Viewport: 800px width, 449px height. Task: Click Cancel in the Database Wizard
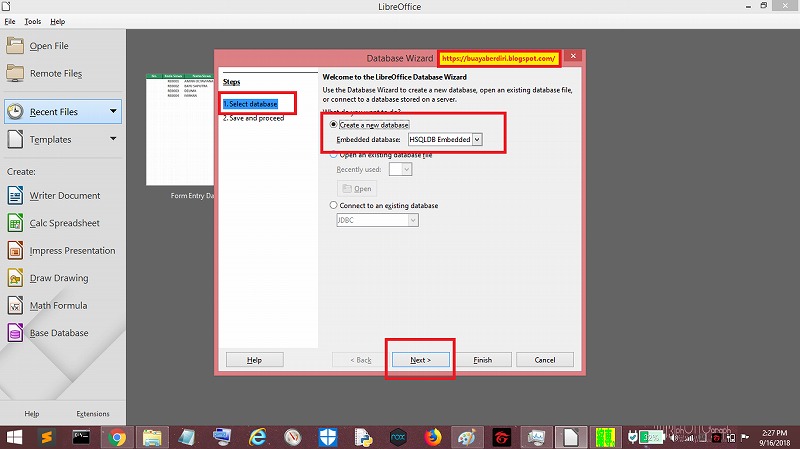pyautogui.click(x=545, y=360)
